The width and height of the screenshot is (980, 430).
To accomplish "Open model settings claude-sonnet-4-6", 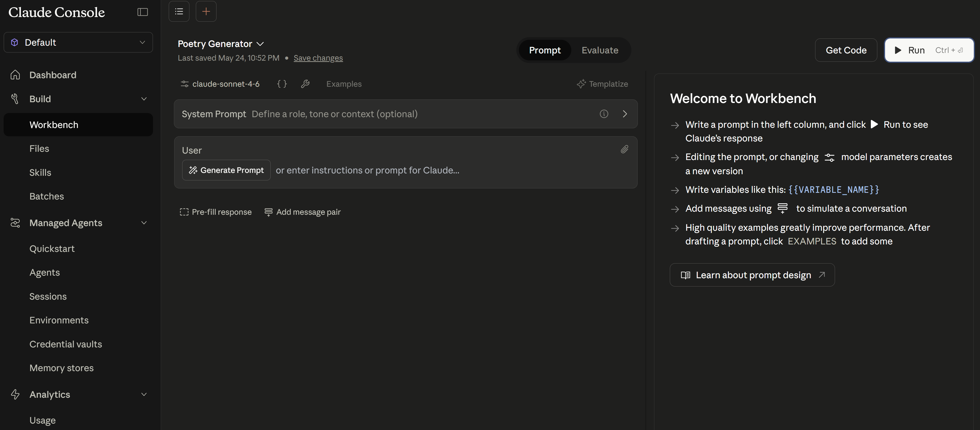I will [220, 84].
